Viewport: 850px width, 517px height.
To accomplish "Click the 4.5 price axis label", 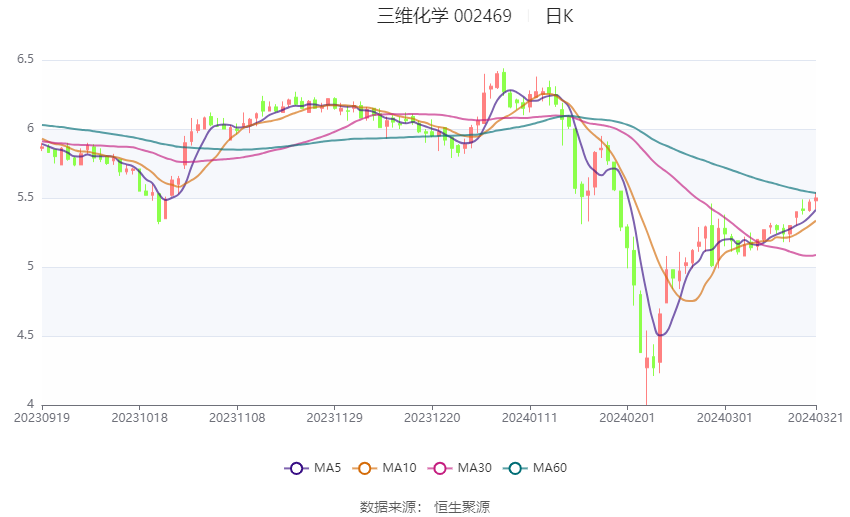I will (x=25, y=335).
